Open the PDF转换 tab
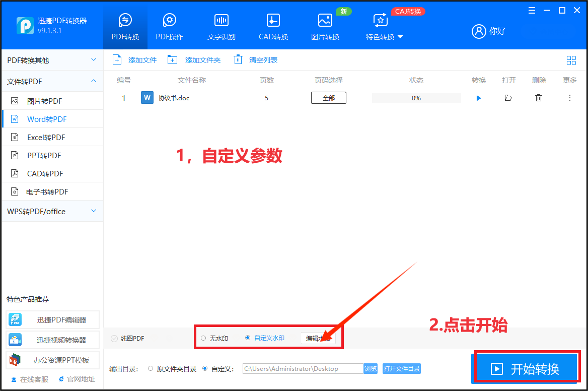The image size is (588, 391). point(125,26)
